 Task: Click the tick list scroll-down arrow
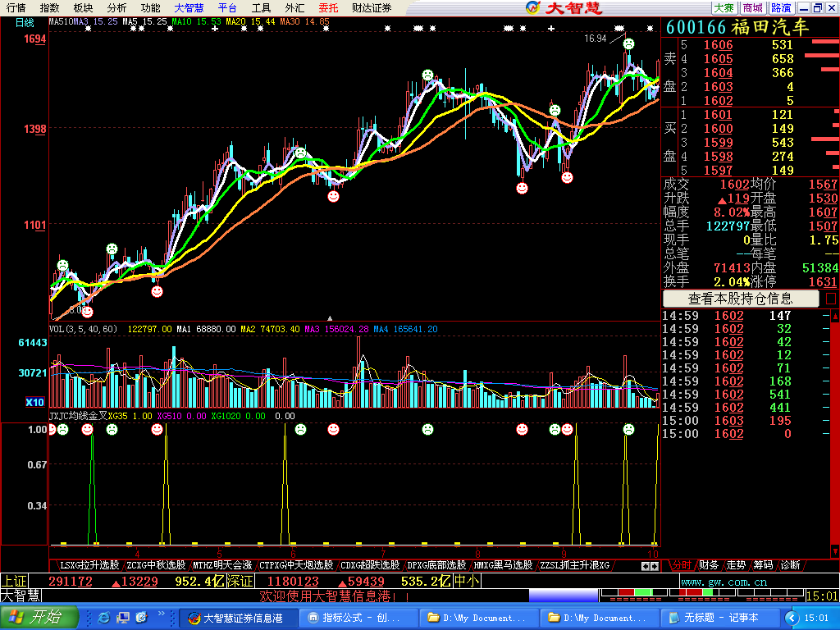834,550
